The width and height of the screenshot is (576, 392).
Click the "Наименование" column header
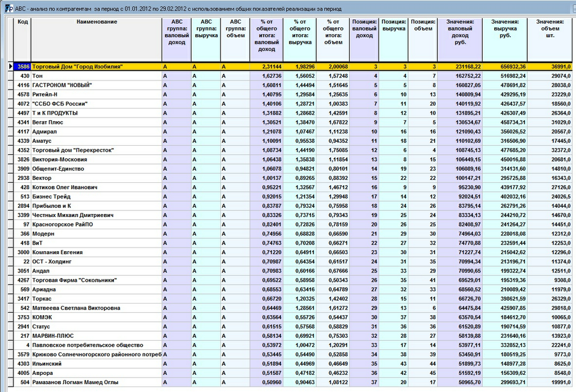(x=97, y=40)
